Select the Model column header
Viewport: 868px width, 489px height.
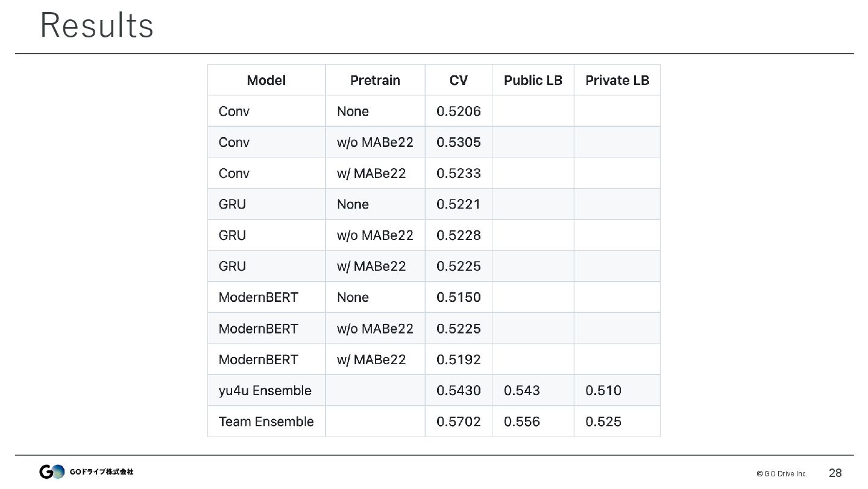266,80
